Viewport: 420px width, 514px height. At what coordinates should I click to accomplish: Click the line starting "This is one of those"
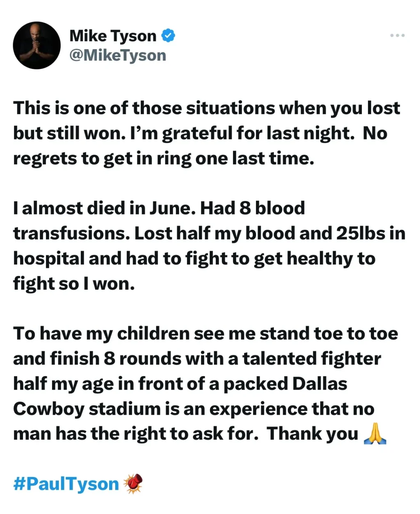(206, 108)
